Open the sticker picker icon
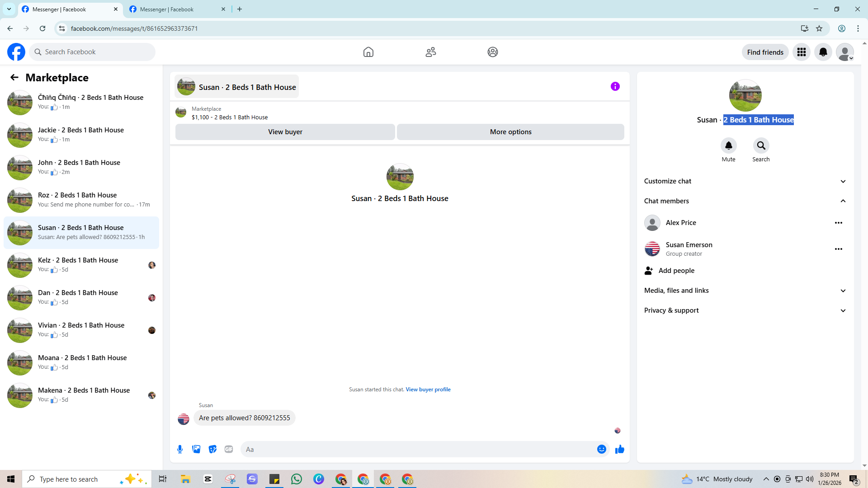Screen dimensions: 868x488 (x=212, y=449)
